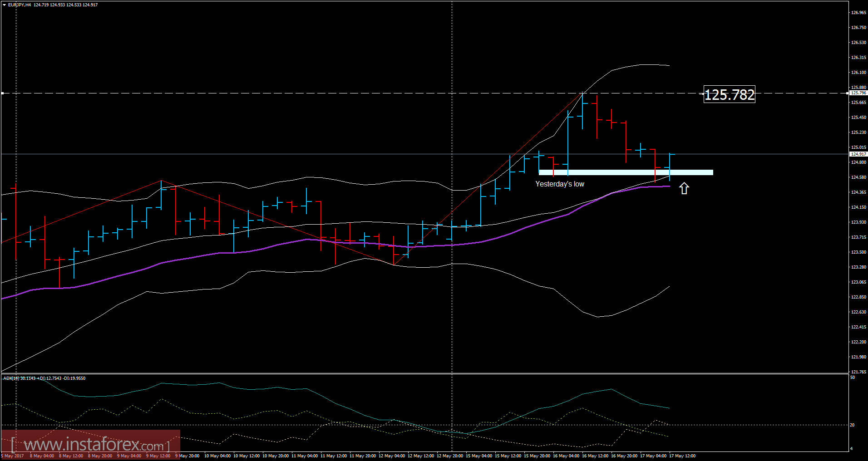Click the 124.917 current price tag

pos(858,154)
